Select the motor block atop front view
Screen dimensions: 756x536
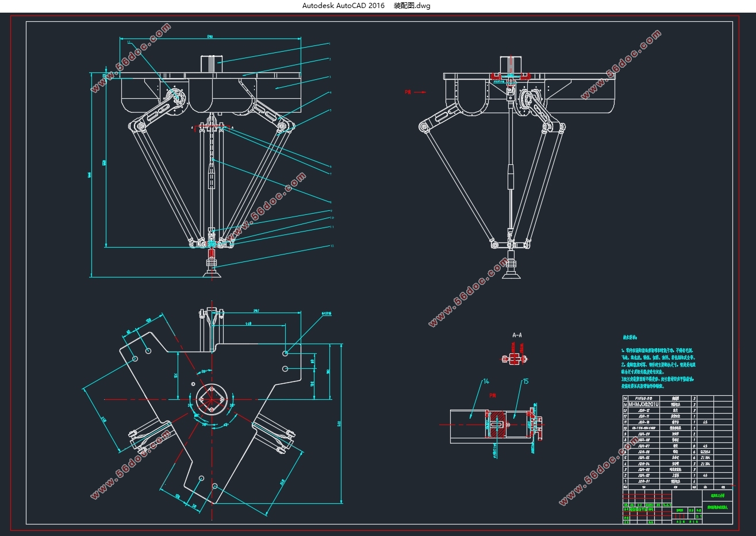coord(211,63)
